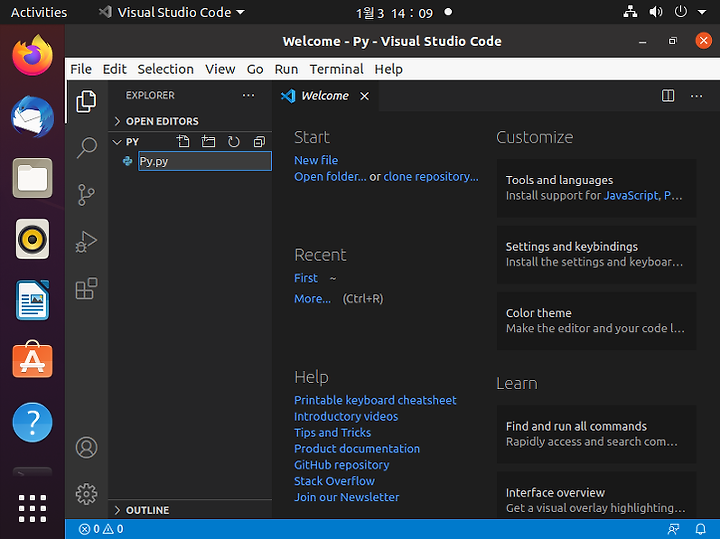
Task: Launch Thunderbird Mail from the dock
Action: click(32, 117)
